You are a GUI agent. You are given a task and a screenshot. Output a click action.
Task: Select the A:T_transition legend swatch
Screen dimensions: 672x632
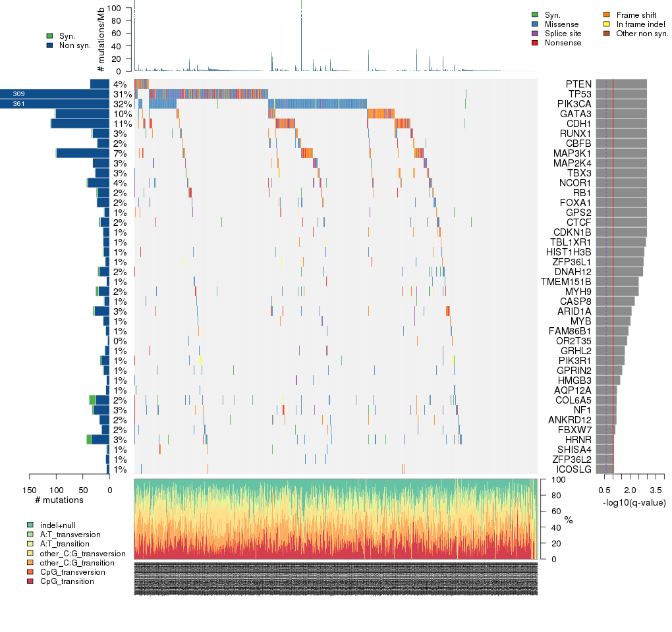30,544
